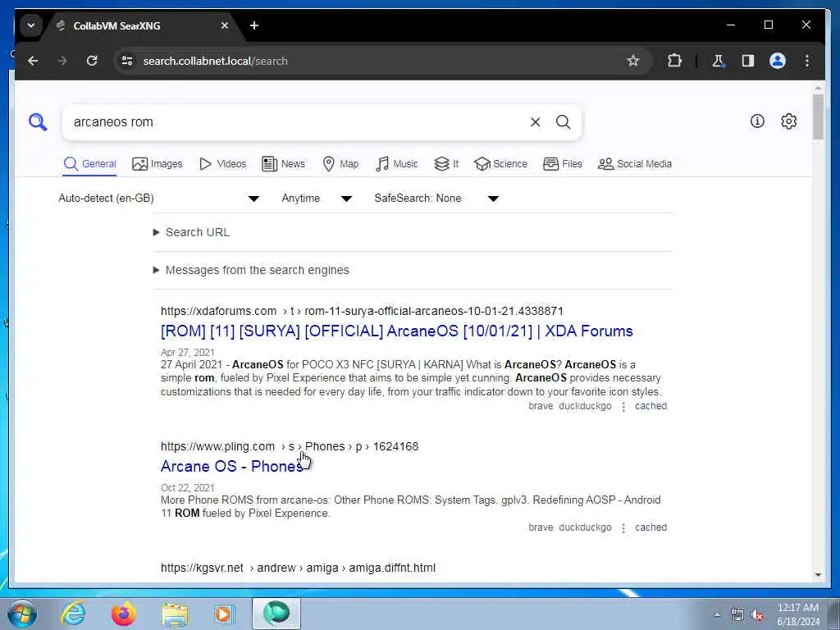
Task: Click the network tray icon
Action: pos(737,615)
